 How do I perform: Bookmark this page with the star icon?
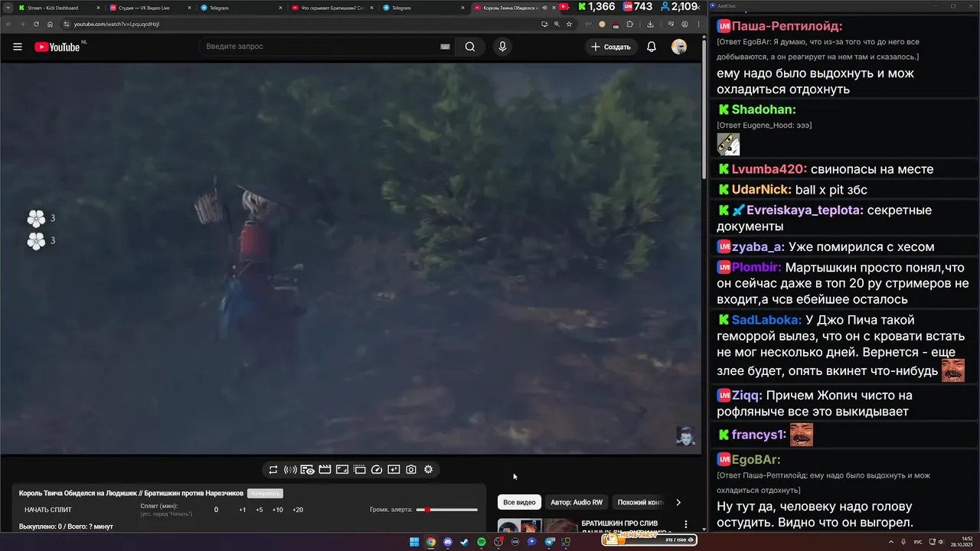click(x=569, y=24)
